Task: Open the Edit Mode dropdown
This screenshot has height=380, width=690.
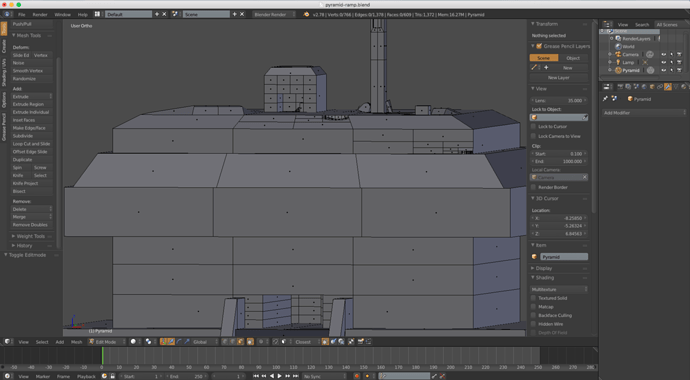Action: [107, 342]
